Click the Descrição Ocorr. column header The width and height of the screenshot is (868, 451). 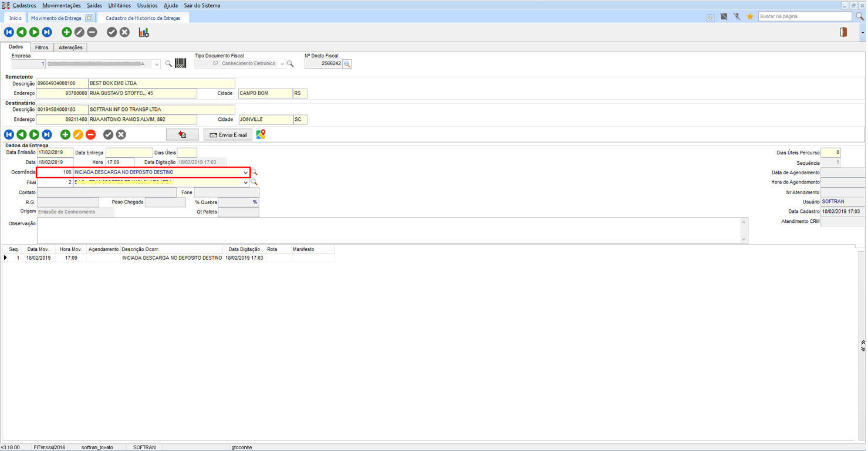pos(171,249)
